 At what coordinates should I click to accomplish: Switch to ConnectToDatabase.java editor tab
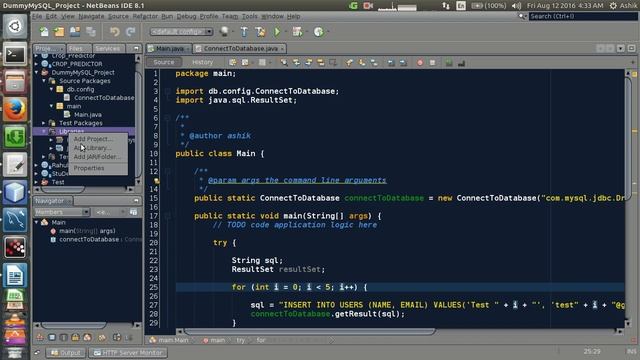point(240,49)
